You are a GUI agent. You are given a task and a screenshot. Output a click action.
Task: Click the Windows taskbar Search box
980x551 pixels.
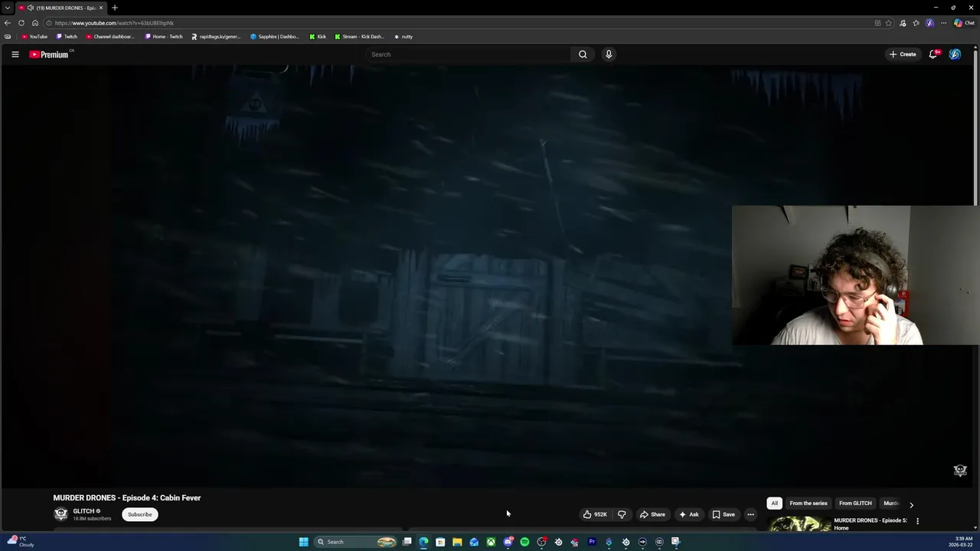[356, 542]
